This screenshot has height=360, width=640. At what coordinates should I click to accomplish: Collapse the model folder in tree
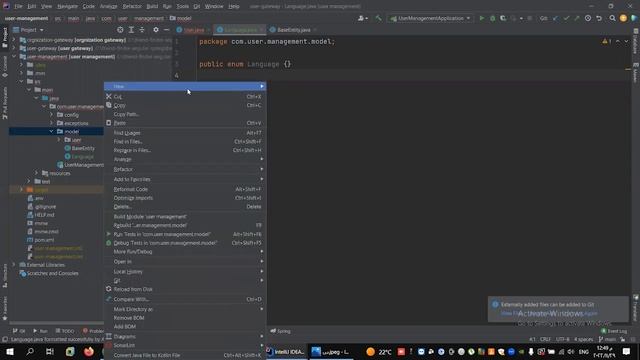(51, 131)
